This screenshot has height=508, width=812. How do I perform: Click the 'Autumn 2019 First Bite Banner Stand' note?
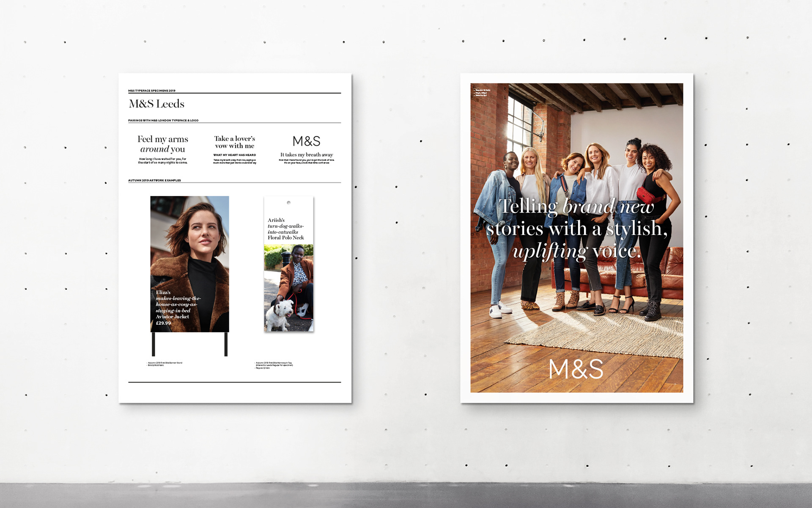point(165,364)
